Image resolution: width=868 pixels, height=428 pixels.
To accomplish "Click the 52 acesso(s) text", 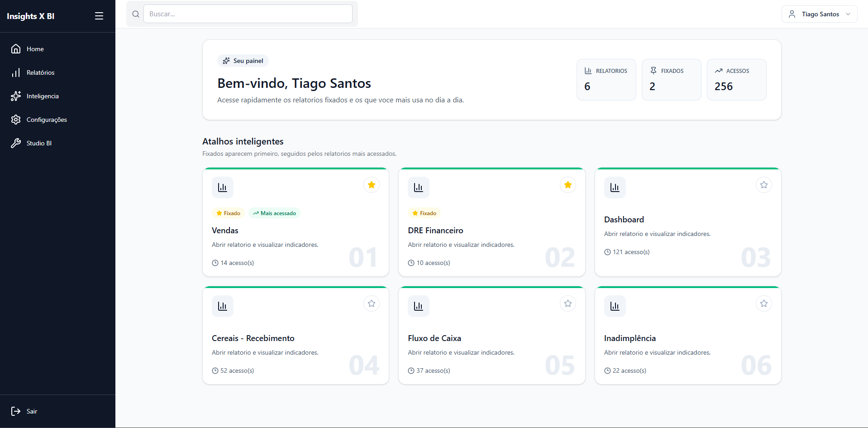I will click(237, 370).
